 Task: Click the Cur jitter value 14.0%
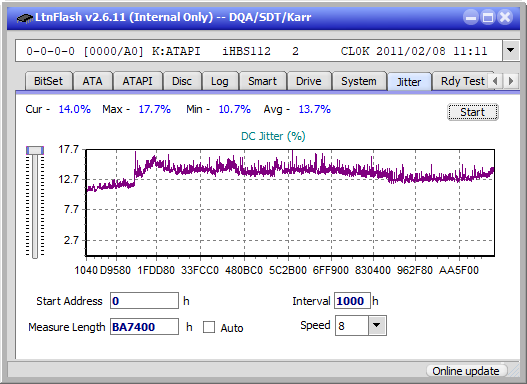[x=75, y=109]
